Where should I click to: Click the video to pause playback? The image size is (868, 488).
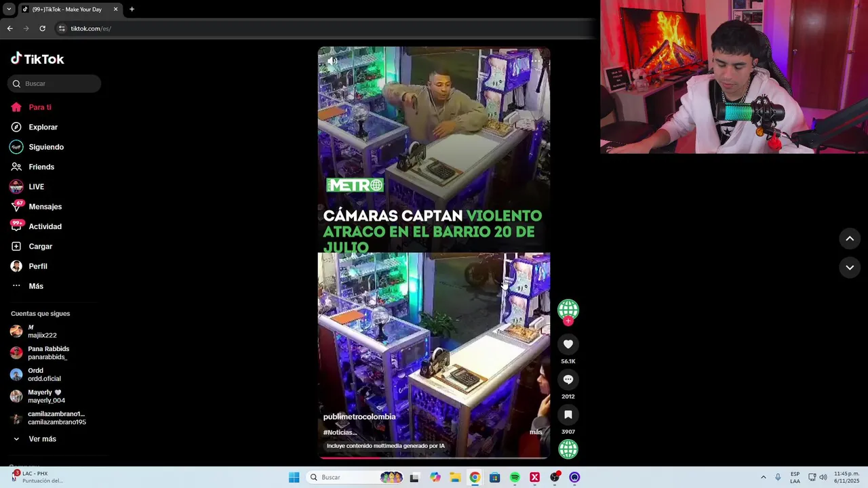pos(434,252)
